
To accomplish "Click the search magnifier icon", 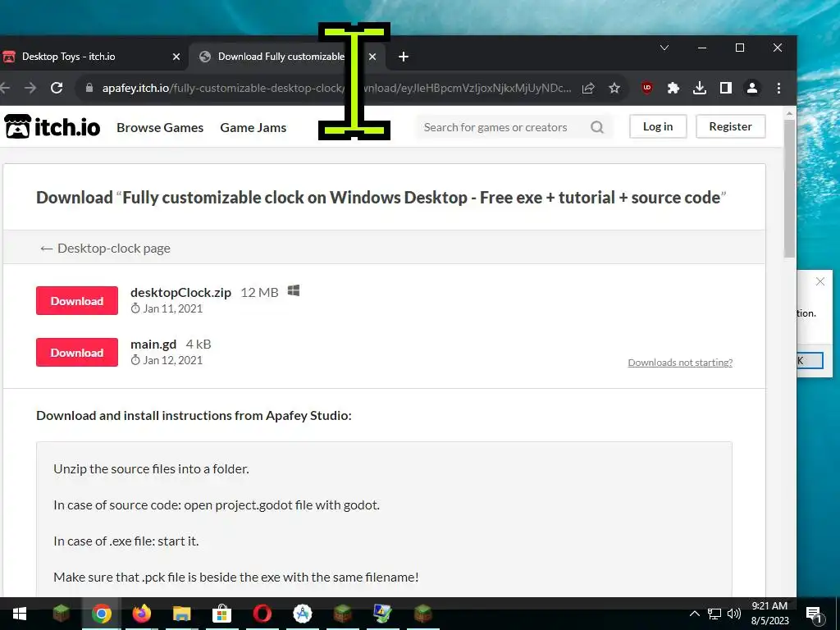I will click(597, 127).
